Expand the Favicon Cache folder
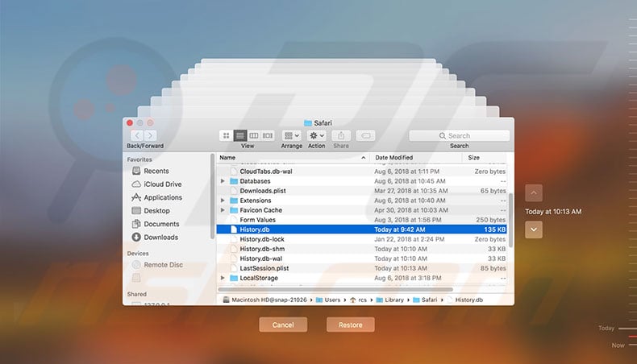The width and height of the screenshot is (637, 364). [x=223, y=210]
